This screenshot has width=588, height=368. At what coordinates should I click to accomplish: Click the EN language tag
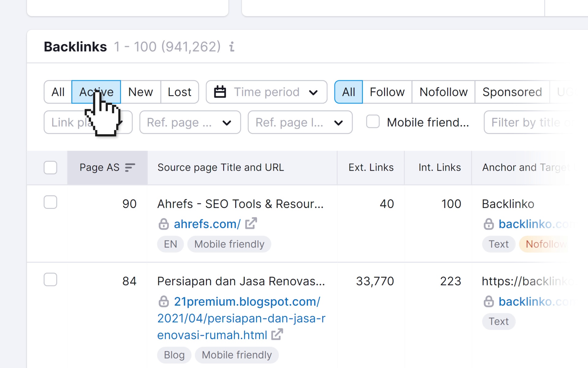[170, 244]
